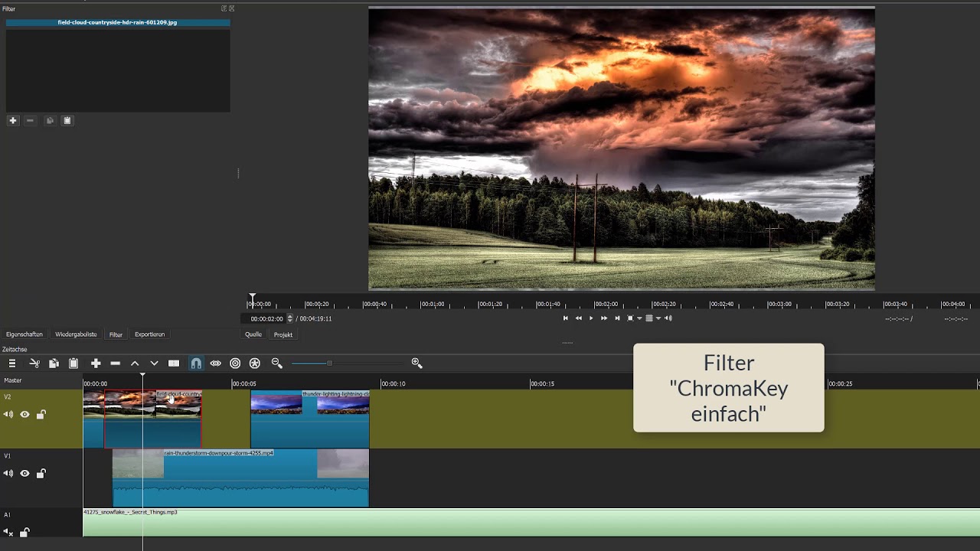
Task: Play the preview
Action: click(591, 318)
